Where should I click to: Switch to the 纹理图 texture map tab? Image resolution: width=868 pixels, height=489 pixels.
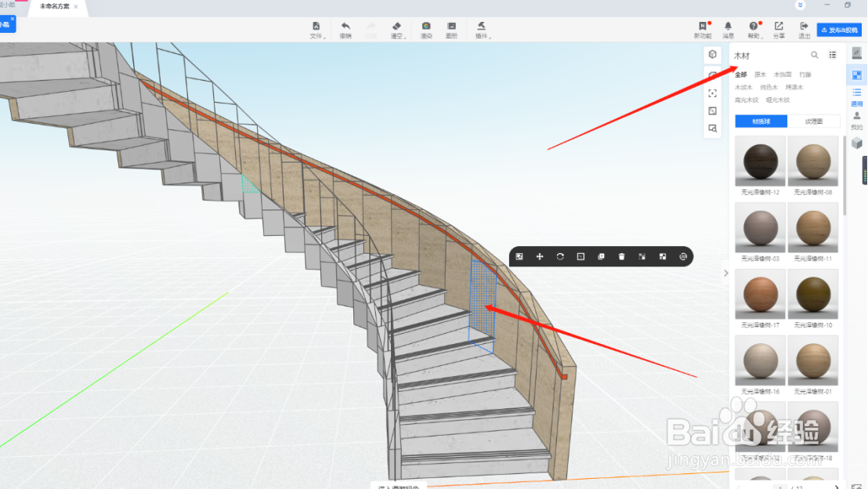coord(813,121)
